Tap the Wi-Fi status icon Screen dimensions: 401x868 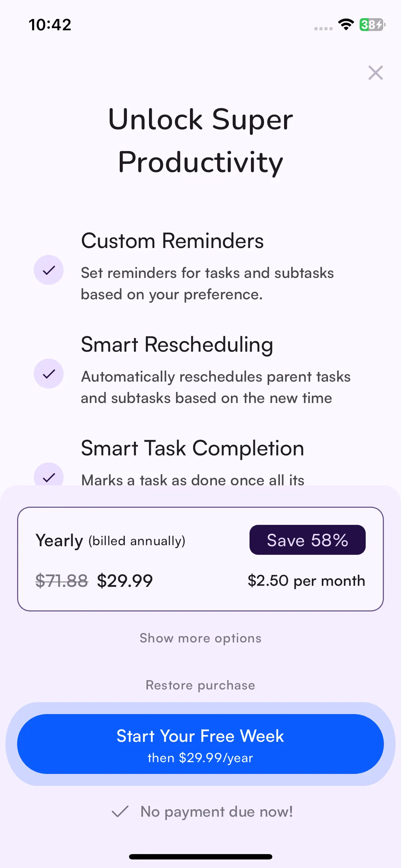pyautogui.click(x=346, y=25)
